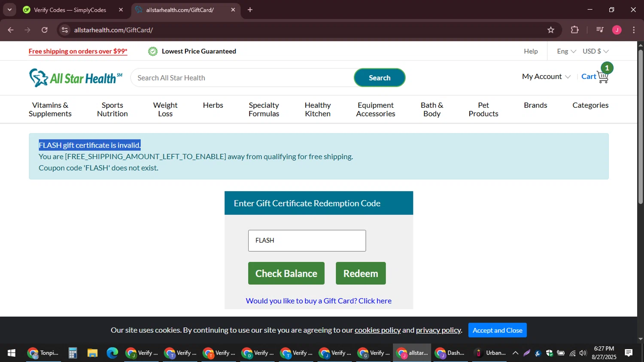
Task: Click the Redeem button
Action: coord(361,273)
